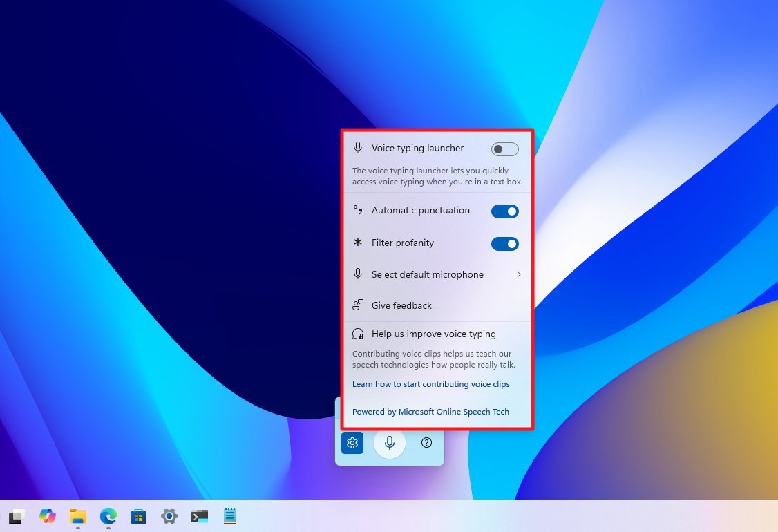
Task: Expand the Select default microphone chevron
Action: click(519, 274)
